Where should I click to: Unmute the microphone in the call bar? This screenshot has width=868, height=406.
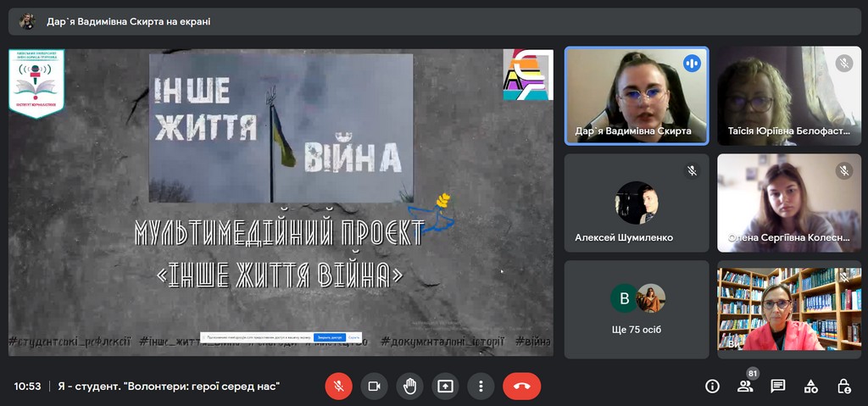338,387
